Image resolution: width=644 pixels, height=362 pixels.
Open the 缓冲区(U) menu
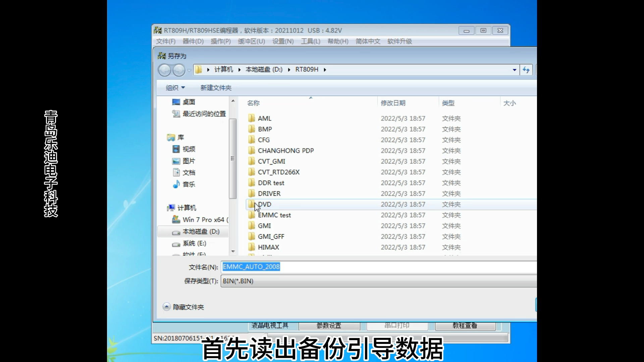(251, 41)
